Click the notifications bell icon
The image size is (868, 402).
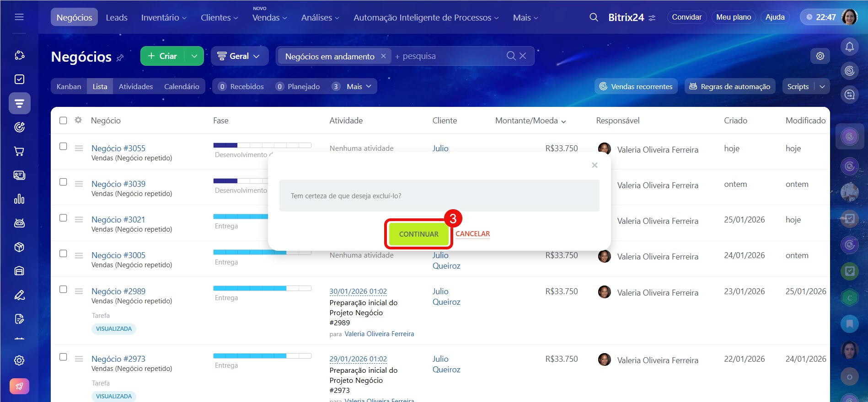[x=849, y=47]
